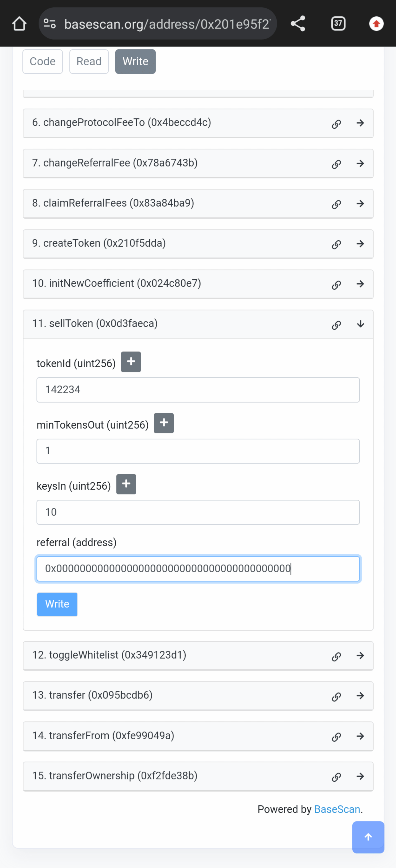This screenshot has height=868, width=396.
Task: Click plus button beside keysIn field
Action: (126, 484)
